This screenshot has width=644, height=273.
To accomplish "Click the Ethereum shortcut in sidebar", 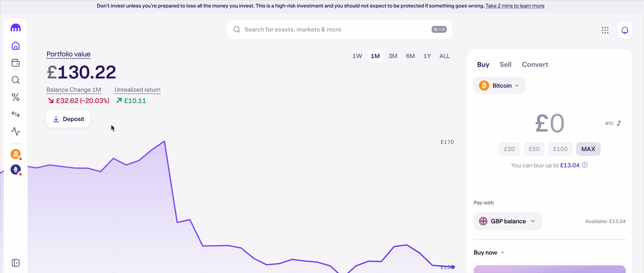I will click(x=16, y=170).
